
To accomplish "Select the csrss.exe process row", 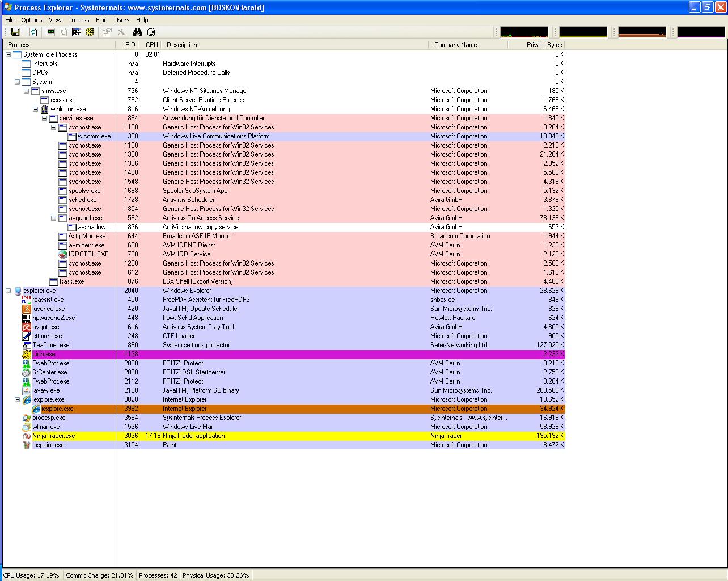I will [x=284, y=100].
